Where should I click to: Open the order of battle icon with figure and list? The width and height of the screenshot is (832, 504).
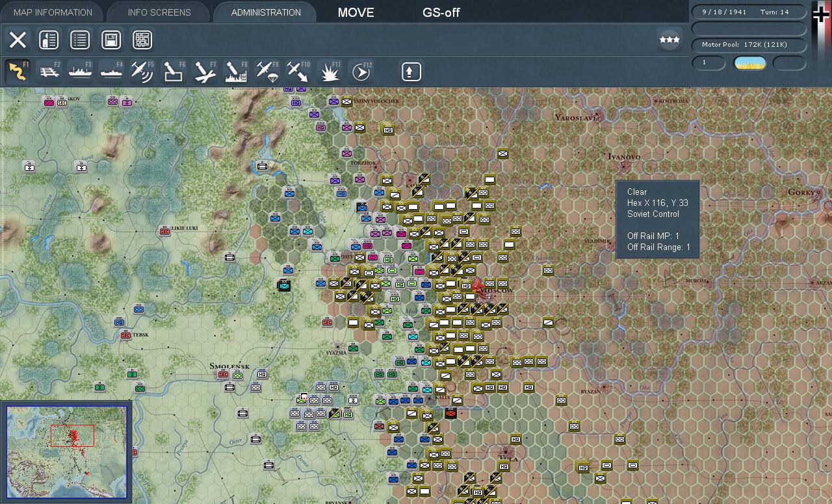(49, 40)
